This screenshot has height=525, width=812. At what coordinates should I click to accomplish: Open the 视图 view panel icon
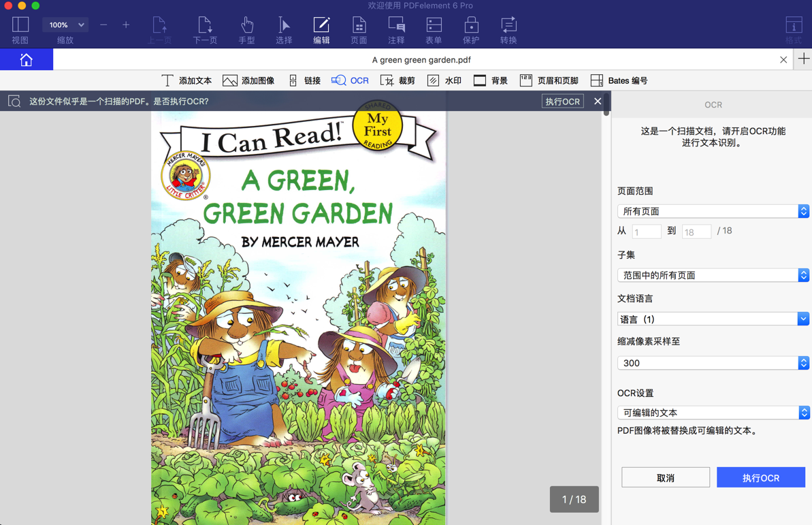(x=20, y=30)
